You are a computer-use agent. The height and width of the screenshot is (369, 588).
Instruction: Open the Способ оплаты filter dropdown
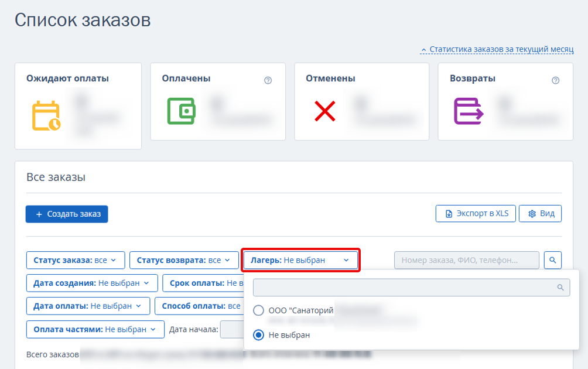pos(200,306)
